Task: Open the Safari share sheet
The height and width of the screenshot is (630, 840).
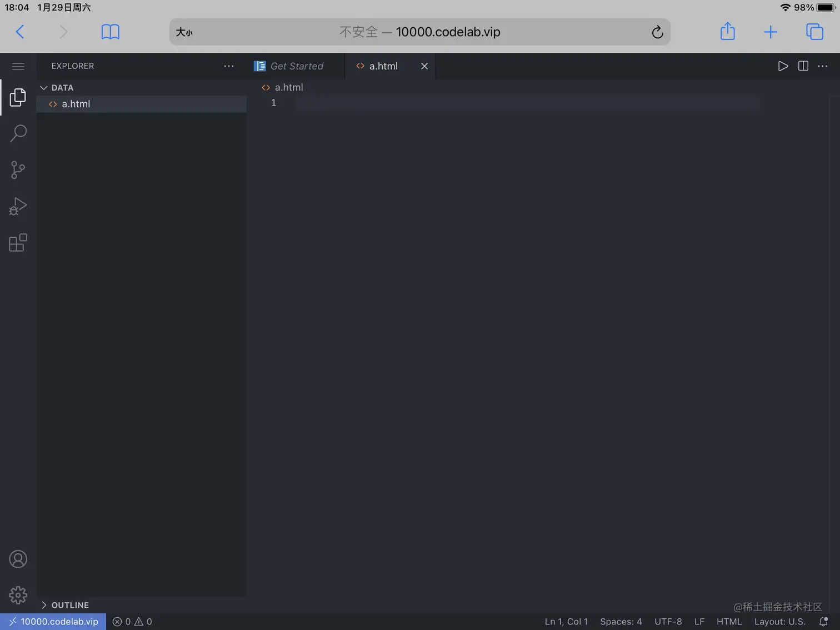Action: (x=728, y=31)
